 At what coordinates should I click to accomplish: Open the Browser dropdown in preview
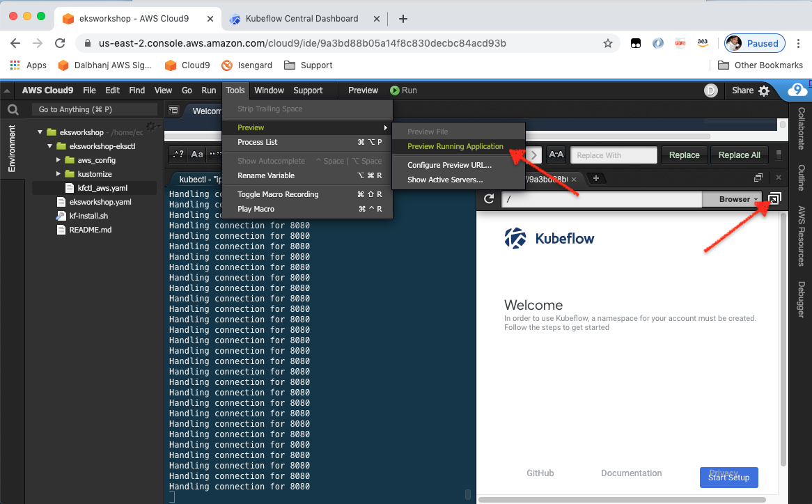pos(738,199)
